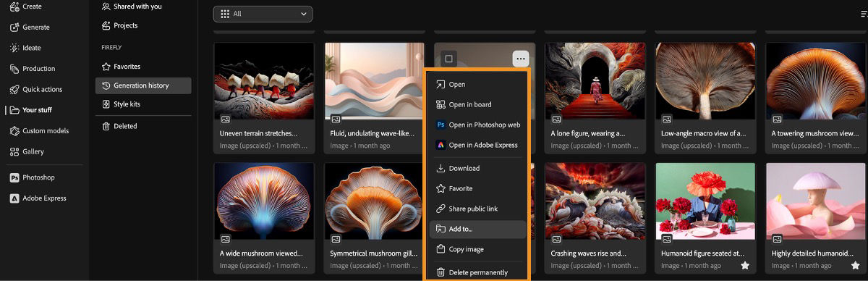Go to Gallery in the sidebar
Viewport: 868px width, 281px height.
[x=27, y=151]
